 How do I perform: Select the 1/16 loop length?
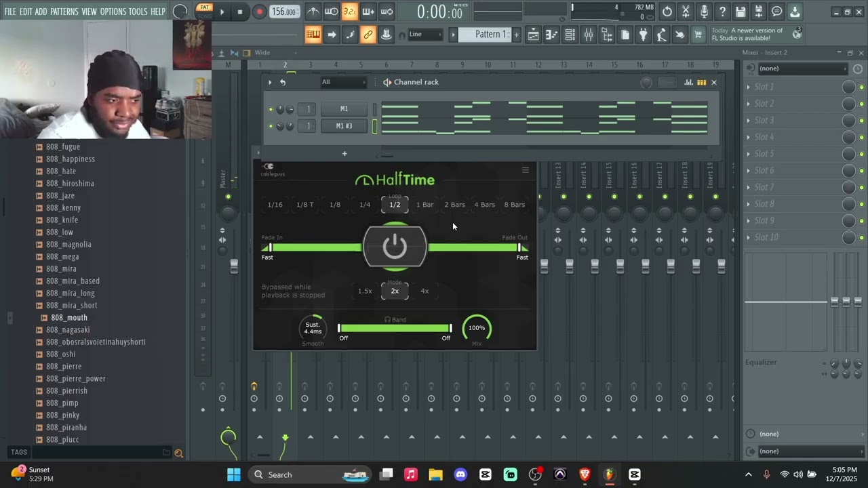[x=275, y=205]
